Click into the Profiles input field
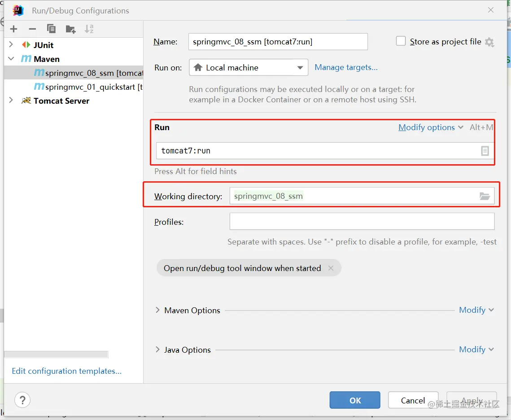Image resolution: width=511 pixels, height=420 pixels. click(362, 222)
